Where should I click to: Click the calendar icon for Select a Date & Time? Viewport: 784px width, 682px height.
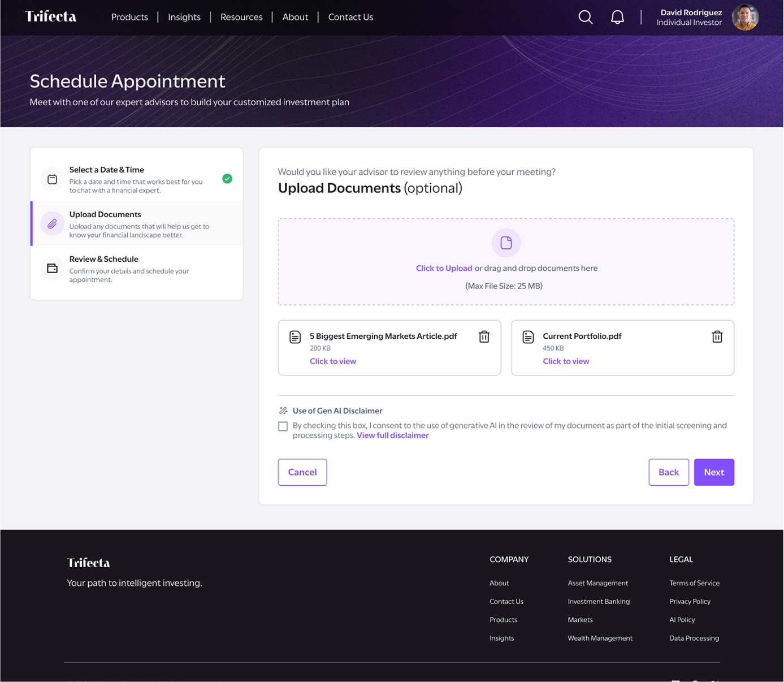52,179
